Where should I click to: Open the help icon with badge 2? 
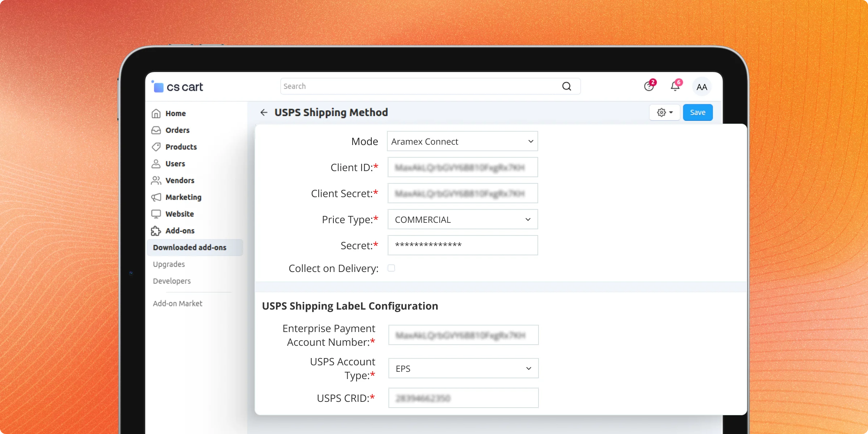pos(649,87)
